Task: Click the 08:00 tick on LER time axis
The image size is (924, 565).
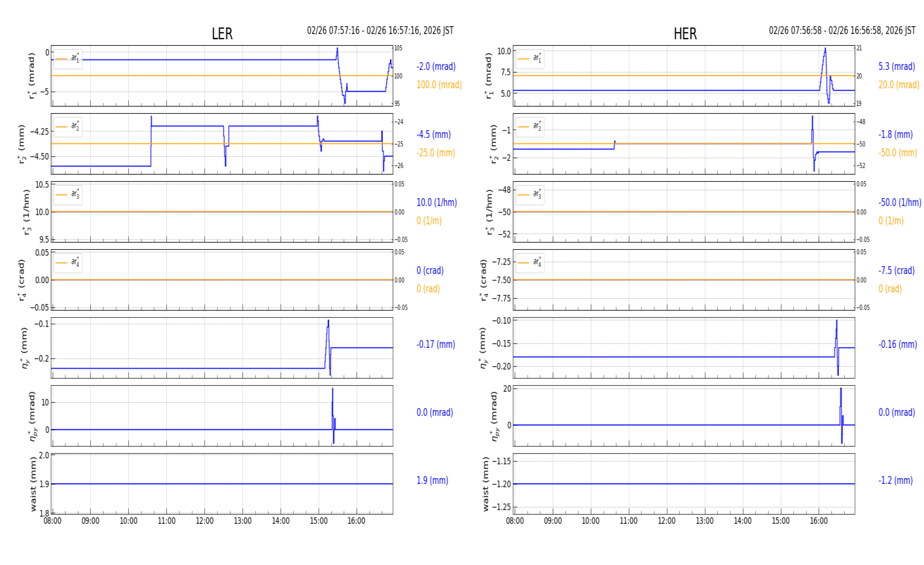Action: [52, 521]
